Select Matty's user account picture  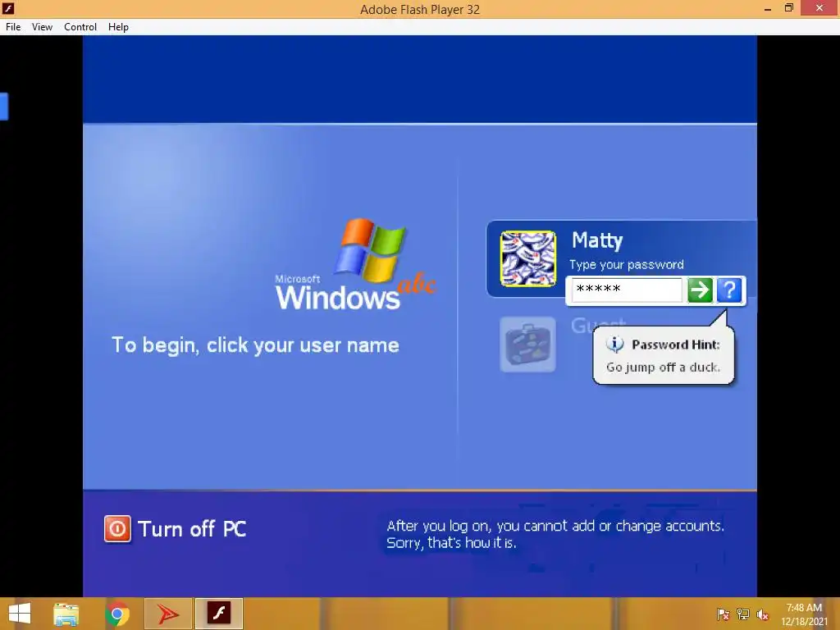pyautogui.click(x=527, y=258)
